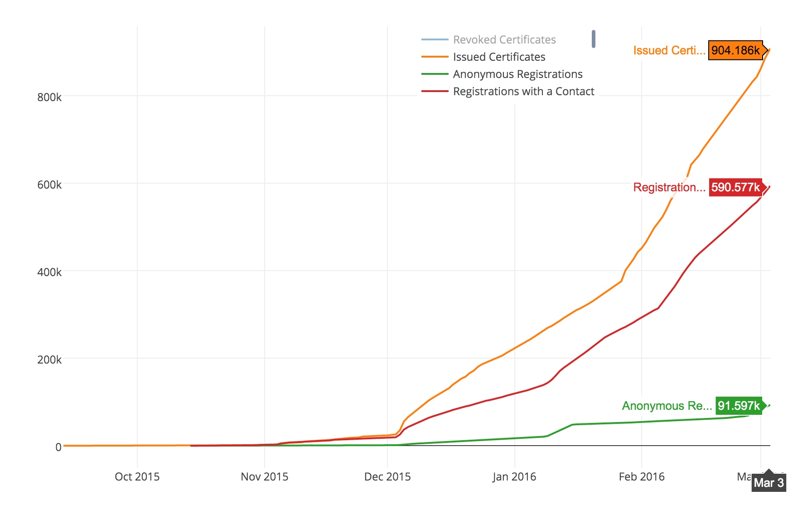
Task: Click the legend's vertical scrollbar handle
Action: pyautogui.click(x=593, y=39)
